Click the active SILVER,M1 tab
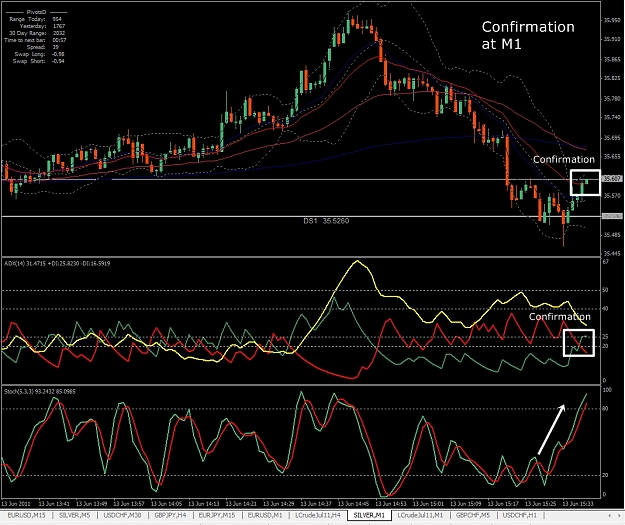The height and width of the screenshot is (525, 625). (369, 515)
